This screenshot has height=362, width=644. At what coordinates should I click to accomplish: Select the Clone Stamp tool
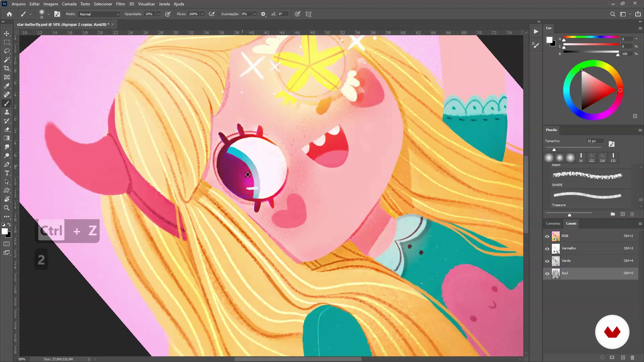click(x=7, y=112)
